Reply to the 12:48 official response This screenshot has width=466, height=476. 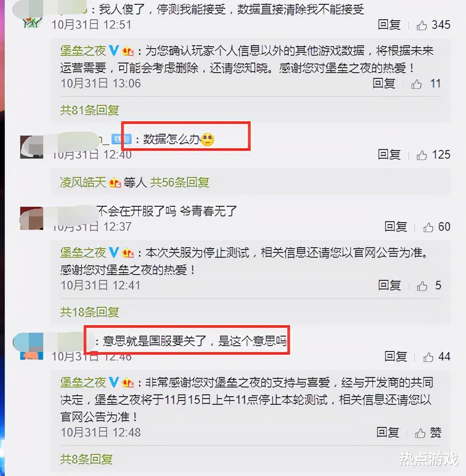pos(388,432)
